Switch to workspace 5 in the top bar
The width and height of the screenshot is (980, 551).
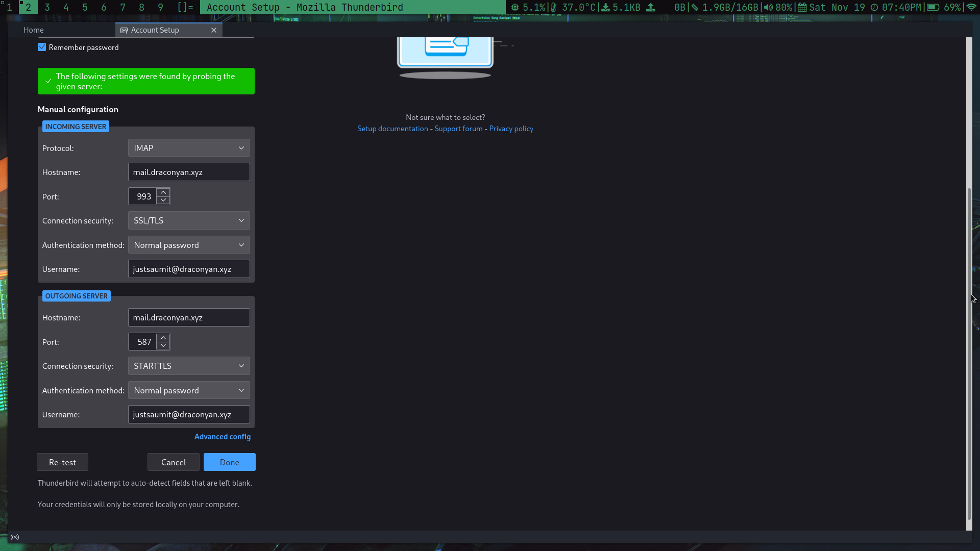[85, 7]
